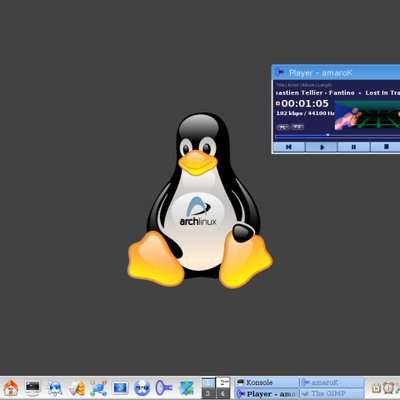This screenshot has width=400, height=400.
Task: Activate the Player - amaroK taskbar entry
Action: [x=267, y=394]
